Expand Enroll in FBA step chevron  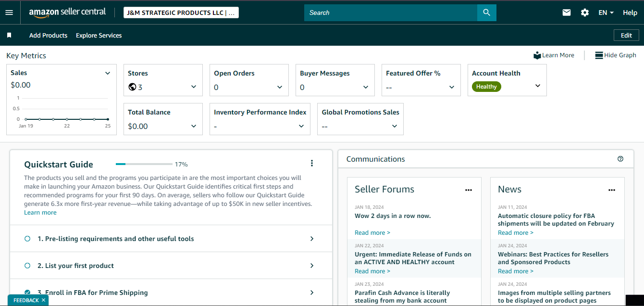pyautogui.click(x=312, y=293)
